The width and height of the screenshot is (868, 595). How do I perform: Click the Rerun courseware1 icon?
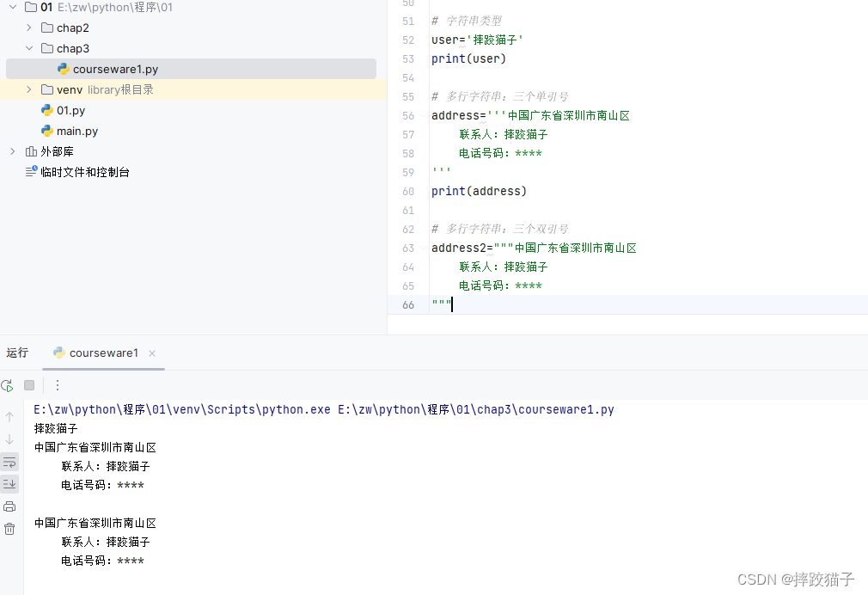point(7,385)
